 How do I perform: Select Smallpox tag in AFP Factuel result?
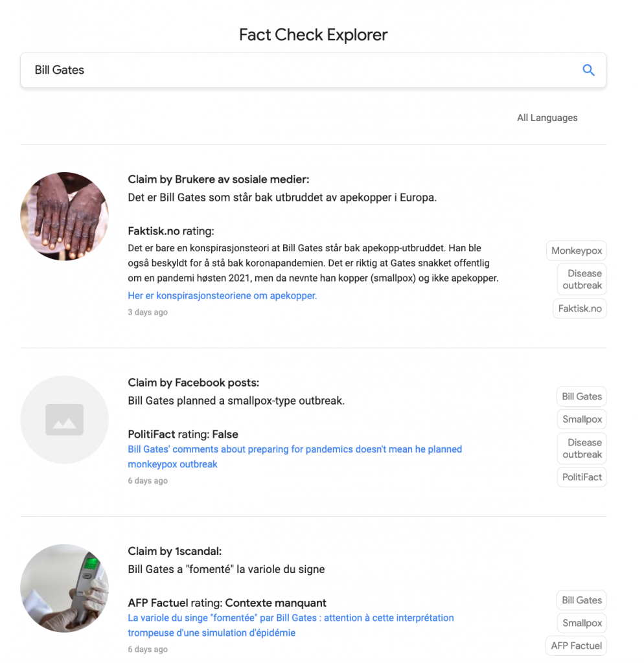pos(582,623)
